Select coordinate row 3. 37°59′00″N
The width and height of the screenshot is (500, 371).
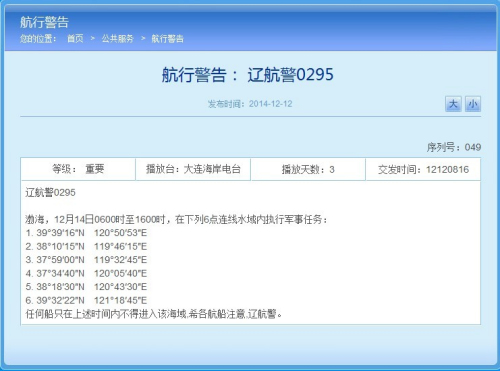[x=86, y=260]
